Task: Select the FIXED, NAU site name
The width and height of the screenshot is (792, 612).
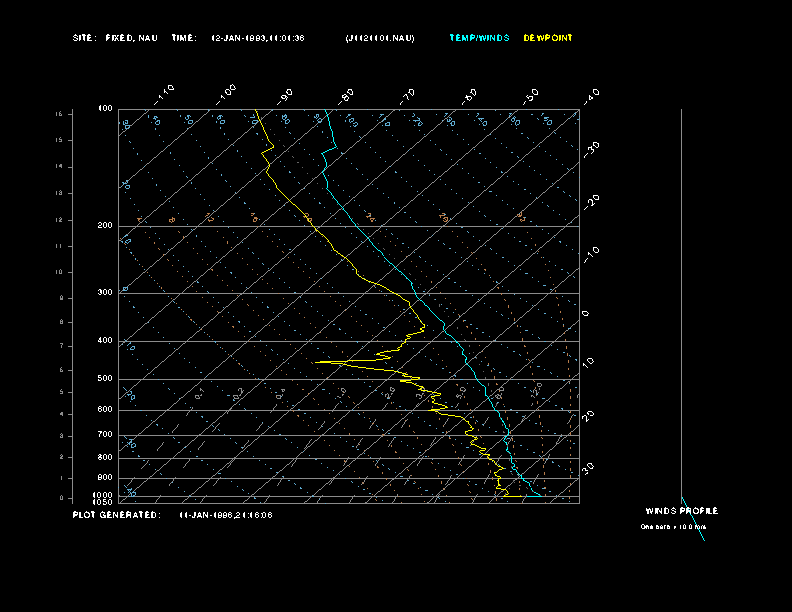Action: click(131, 38)
